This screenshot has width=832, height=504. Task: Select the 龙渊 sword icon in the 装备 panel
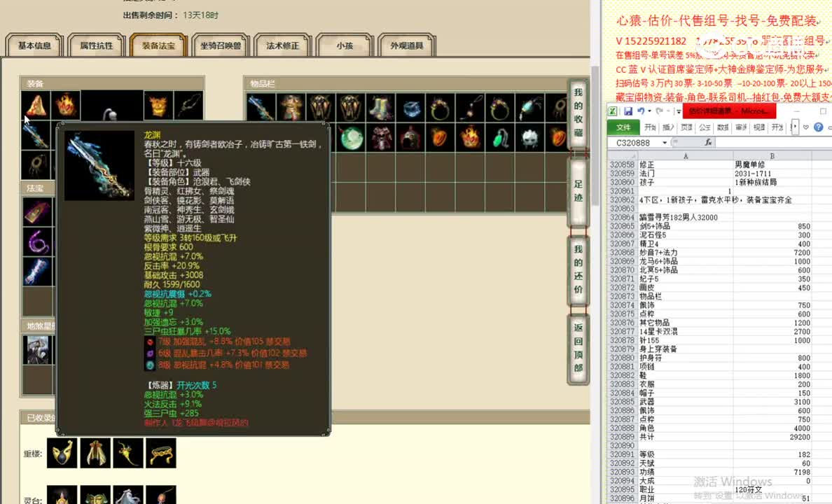click(x=35, y=138)
